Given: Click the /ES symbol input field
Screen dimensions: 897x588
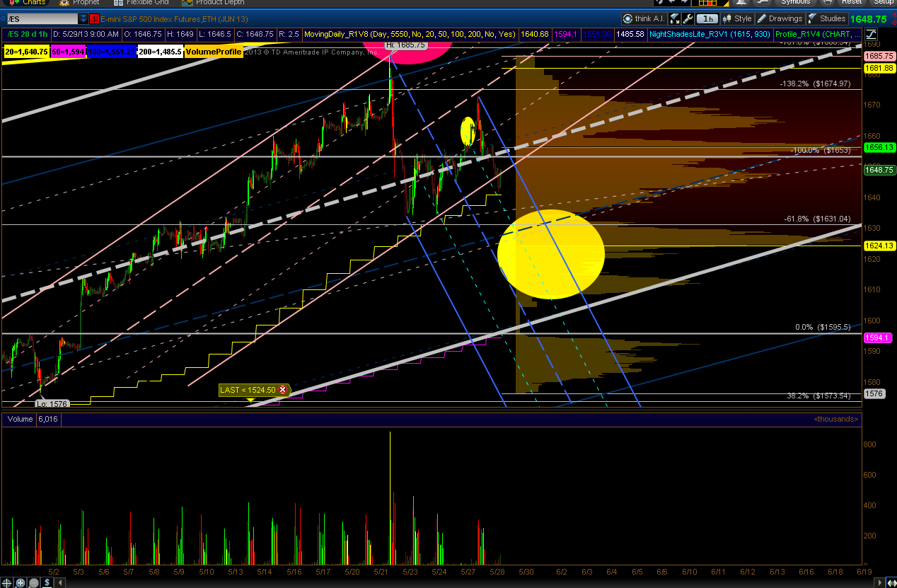Looking at the screenshot, I should [x=41, y=19].
